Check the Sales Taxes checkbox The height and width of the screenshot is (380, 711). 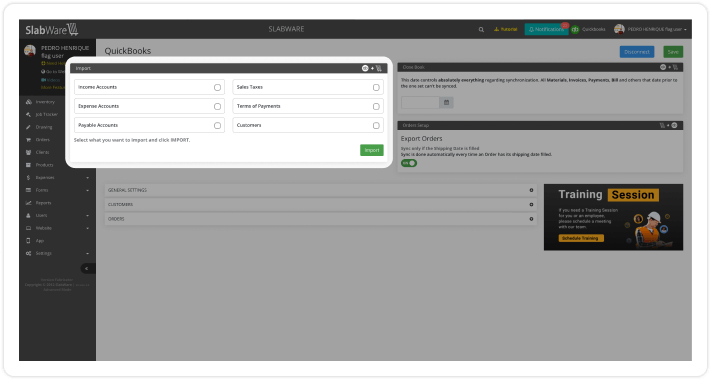tap(376, 87)
